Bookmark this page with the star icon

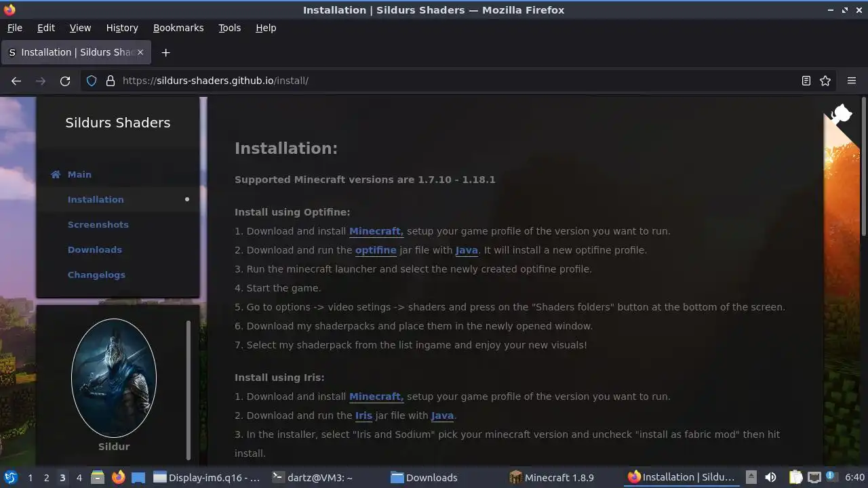[x=825, y=81]
